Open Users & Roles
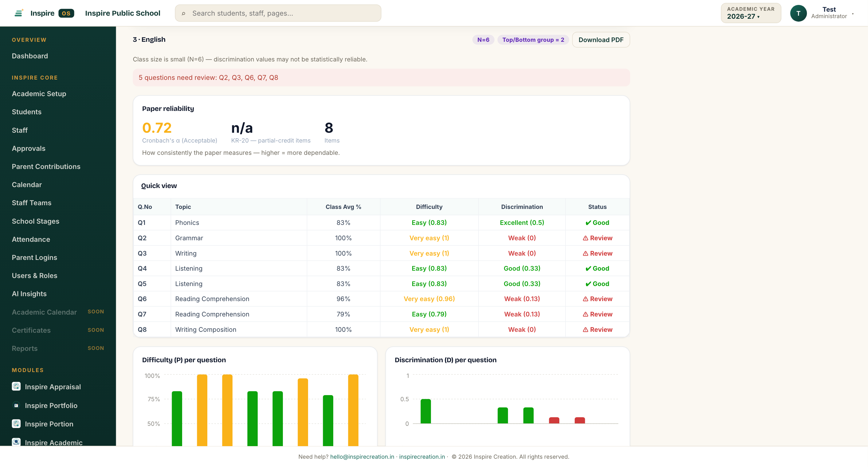This screenshot has height=467, width=868. tap(35, 276)
